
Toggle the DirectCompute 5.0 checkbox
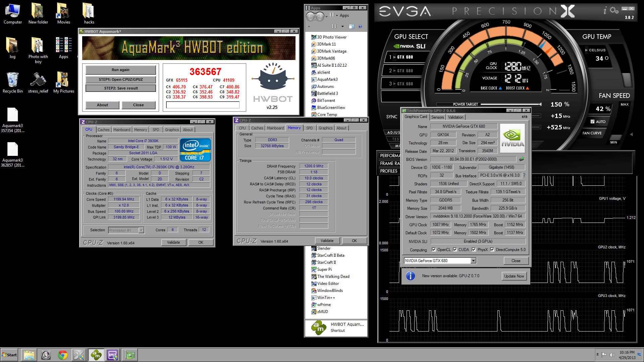coord(492,250)
